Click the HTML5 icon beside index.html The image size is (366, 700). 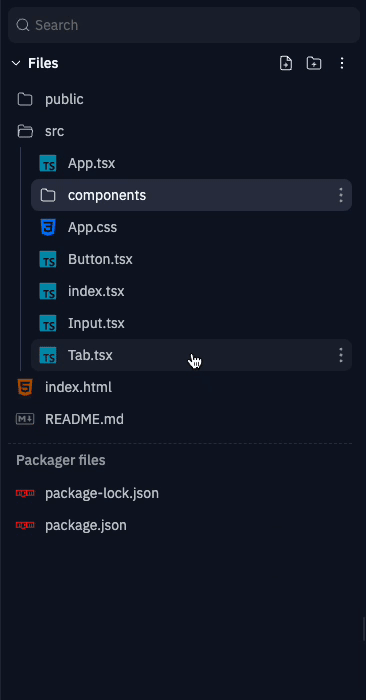click(25, 387)
